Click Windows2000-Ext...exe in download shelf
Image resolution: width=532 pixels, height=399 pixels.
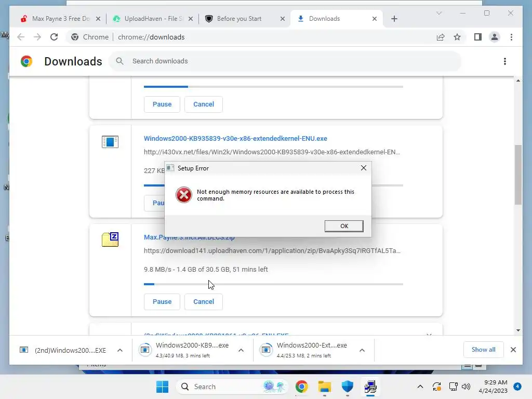click(304, 350)
